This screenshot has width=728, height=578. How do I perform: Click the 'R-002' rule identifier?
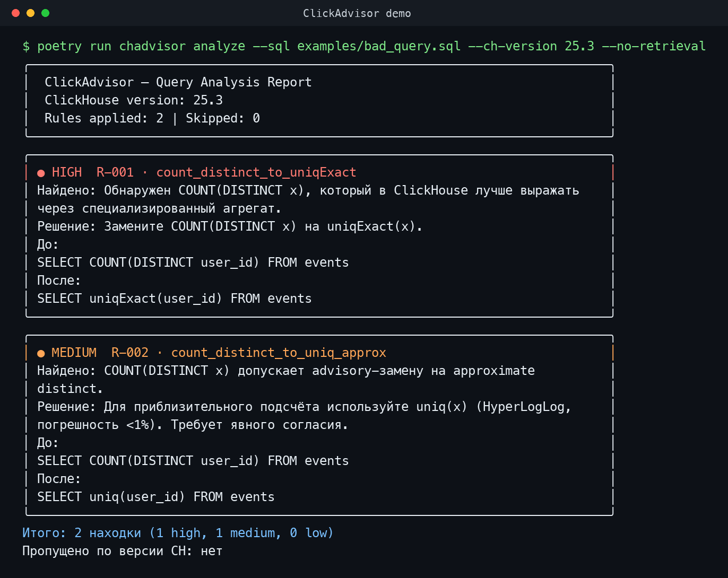click(x=130, y=353)
